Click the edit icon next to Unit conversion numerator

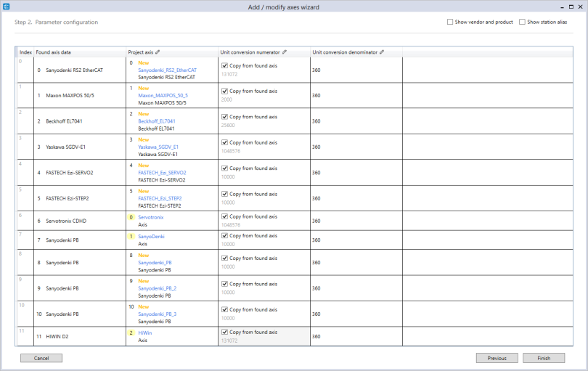[x=285, y=52]
